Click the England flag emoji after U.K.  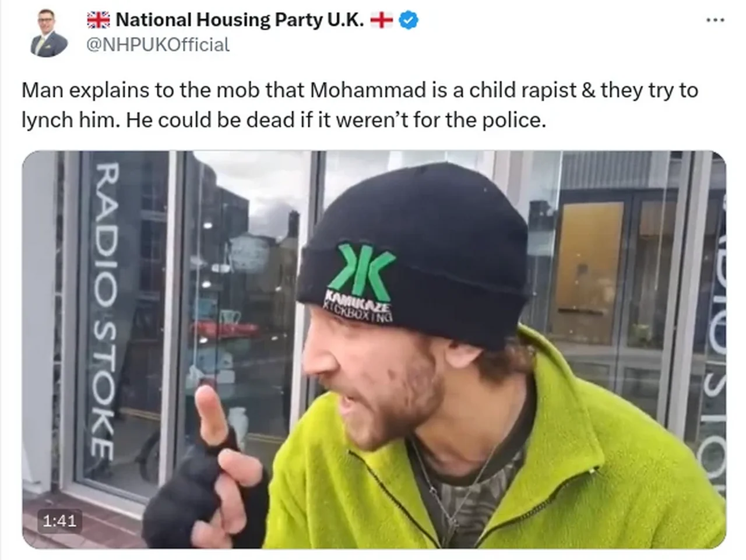pyautogui.click(x=382, y=20)
